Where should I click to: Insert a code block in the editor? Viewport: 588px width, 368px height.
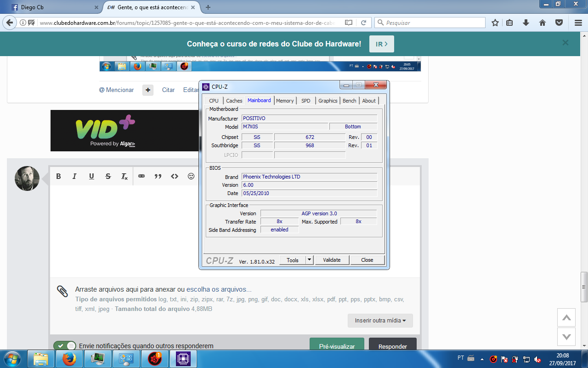click(175, 176)
